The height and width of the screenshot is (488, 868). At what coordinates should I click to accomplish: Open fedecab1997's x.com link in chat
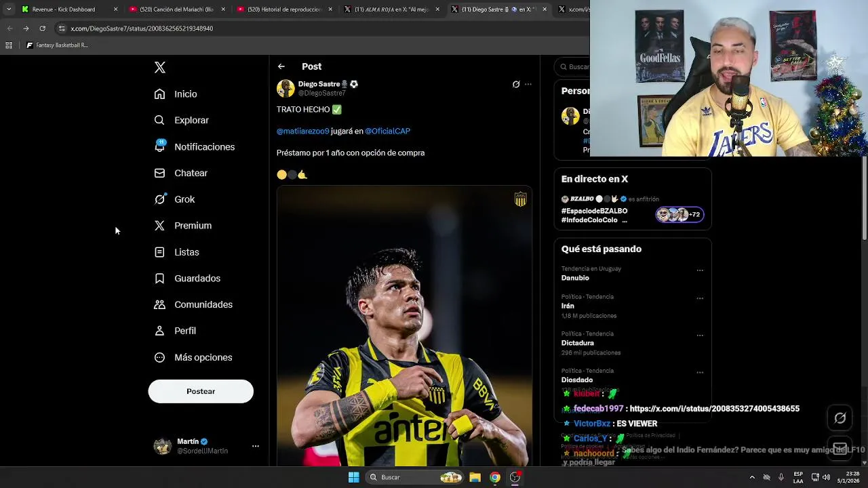[714, 409]
